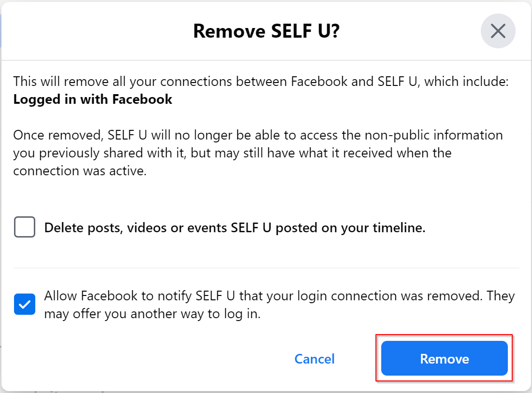This screenshot has height=393, width=532.
Task: Click the bold "Logged in with Facebook" text
Action: [x=93, y=99]
